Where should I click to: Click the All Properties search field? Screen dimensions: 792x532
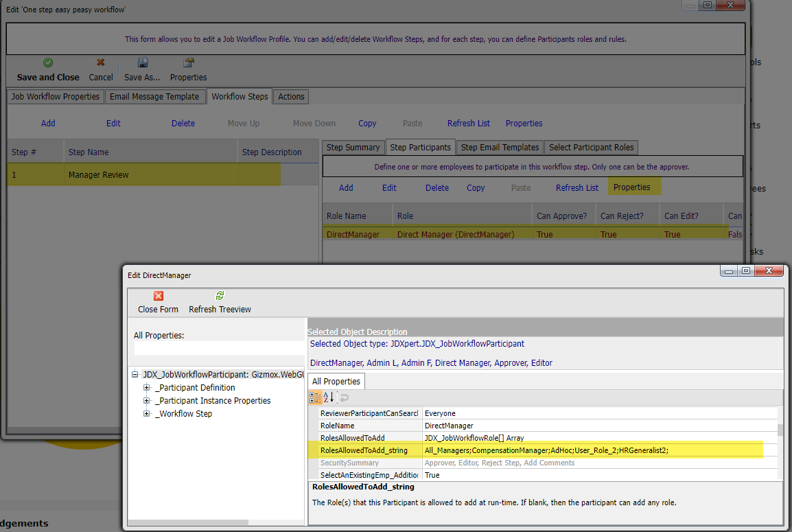(219, 348)
